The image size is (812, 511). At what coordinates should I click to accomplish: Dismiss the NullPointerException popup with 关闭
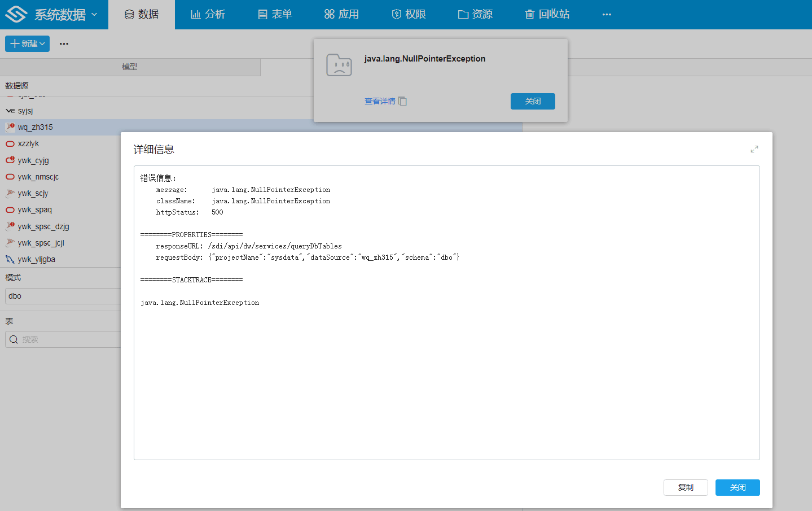532,101
